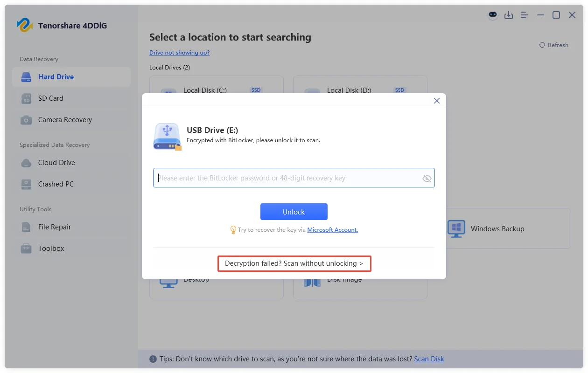
Task: Click the download icon in the title bar
Action: (509, 15)
